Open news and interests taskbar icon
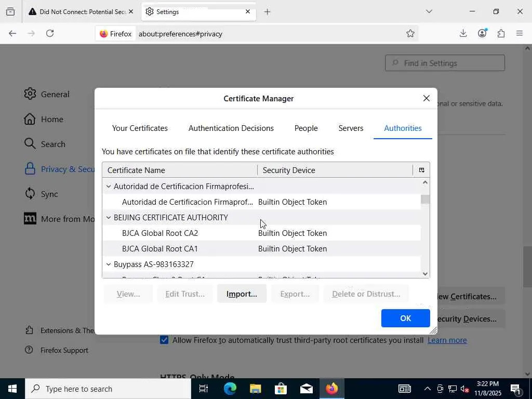Image resolution: width=532 pixels, height=399 pixels. (404, 389)
